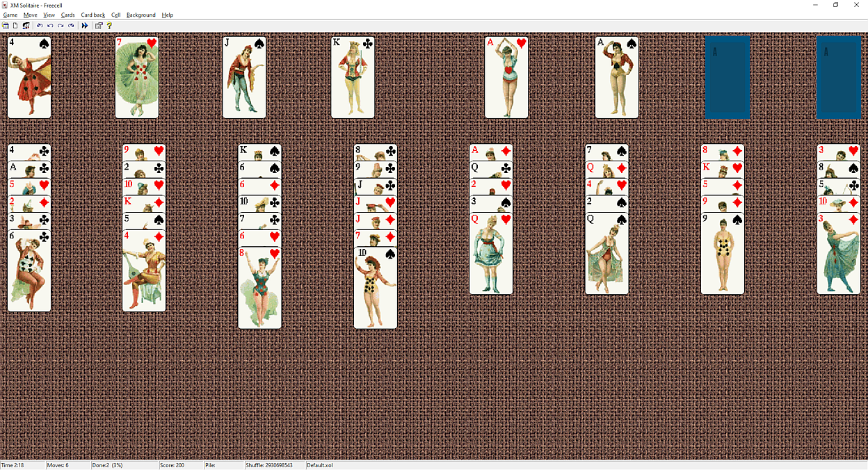Click the third toolbar icon with the figure

(x=26, y=26)
